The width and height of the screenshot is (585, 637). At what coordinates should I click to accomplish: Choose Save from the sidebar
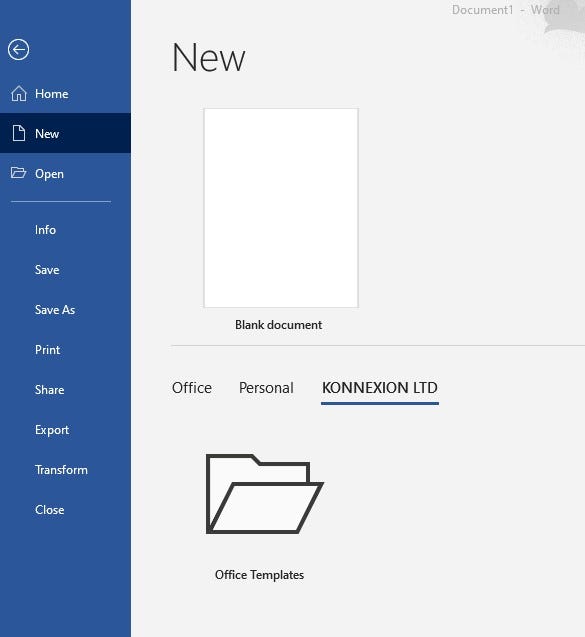coord(65,270)
